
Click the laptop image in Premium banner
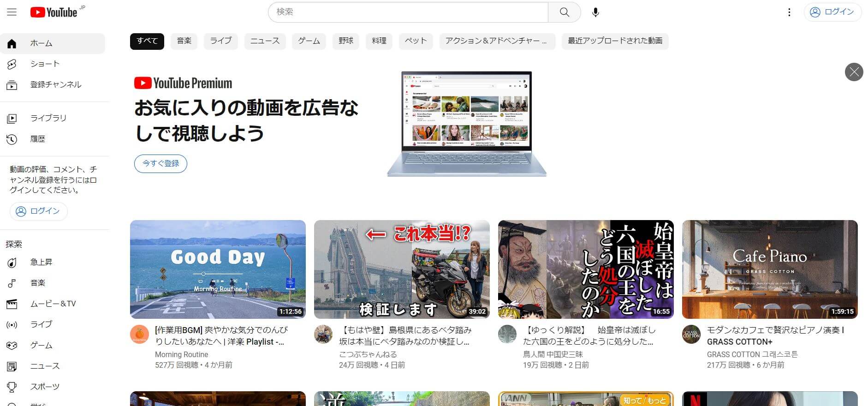coord(467,124)
